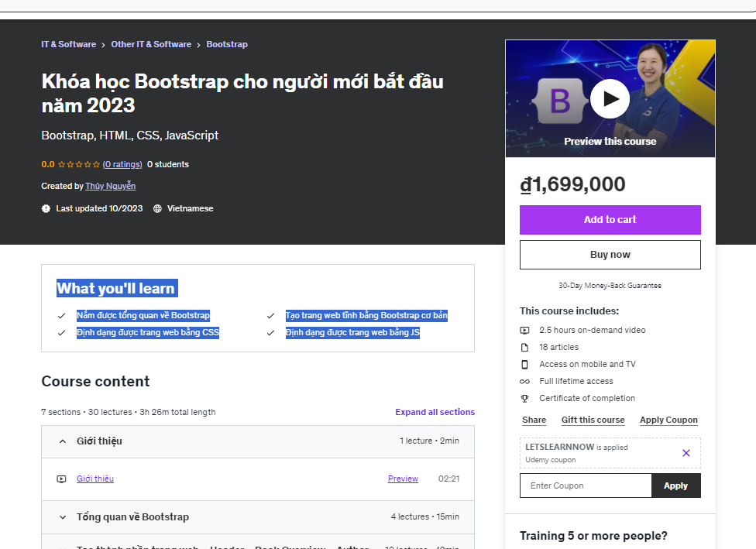This screenshot has height=549, width=756.
Task: Click the certificate of completion icon
Action: tap(524, 398)
